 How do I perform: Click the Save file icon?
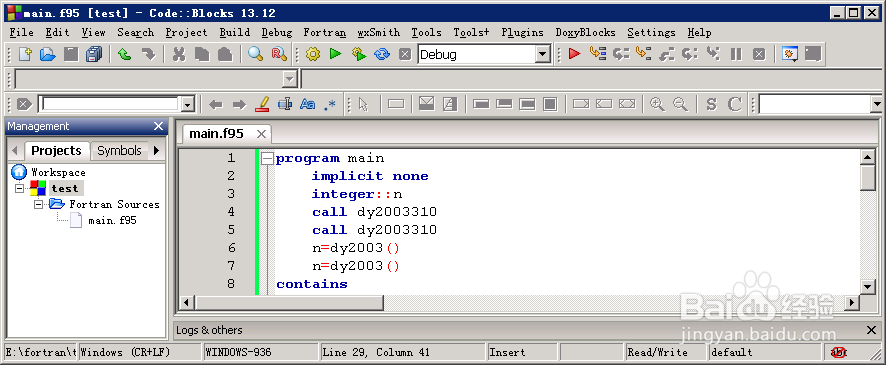71,54
